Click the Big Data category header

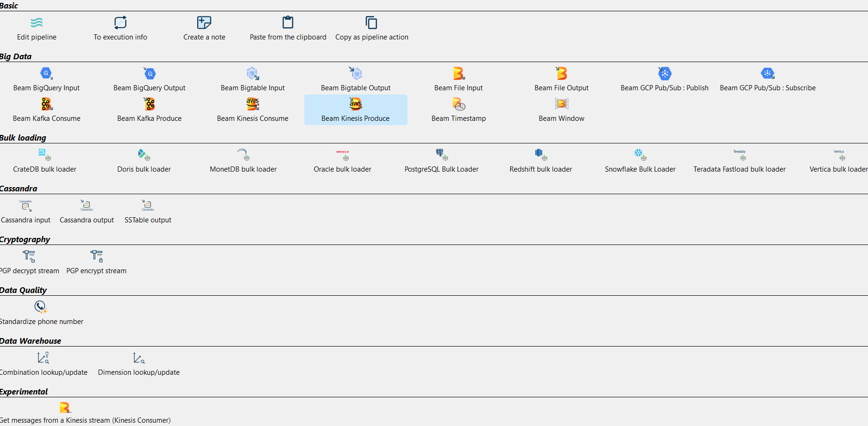16,56
